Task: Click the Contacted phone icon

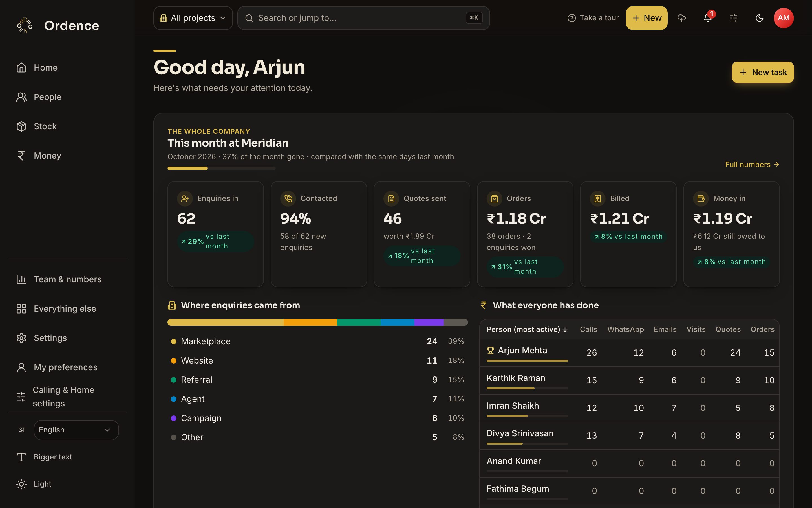Action: (288, 199)
